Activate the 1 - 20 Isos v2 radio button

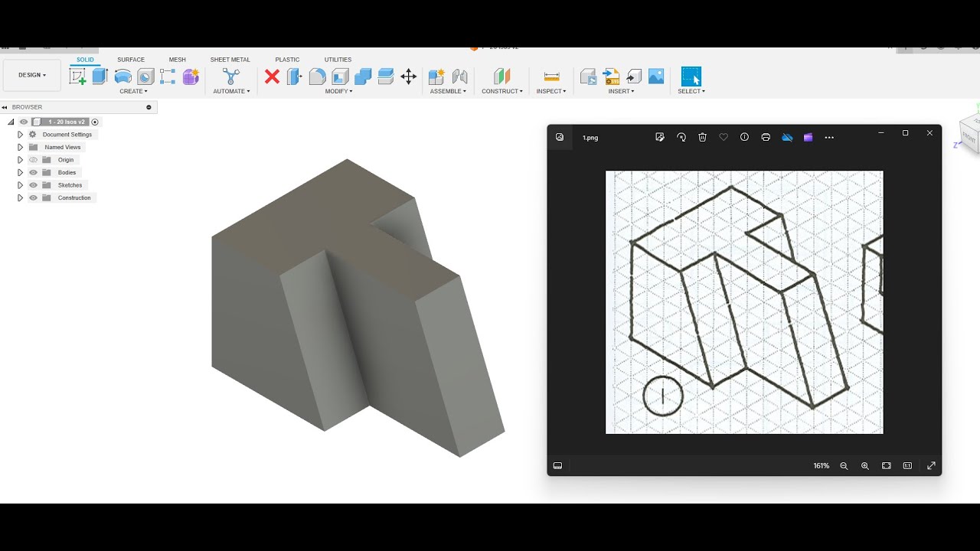95,122
